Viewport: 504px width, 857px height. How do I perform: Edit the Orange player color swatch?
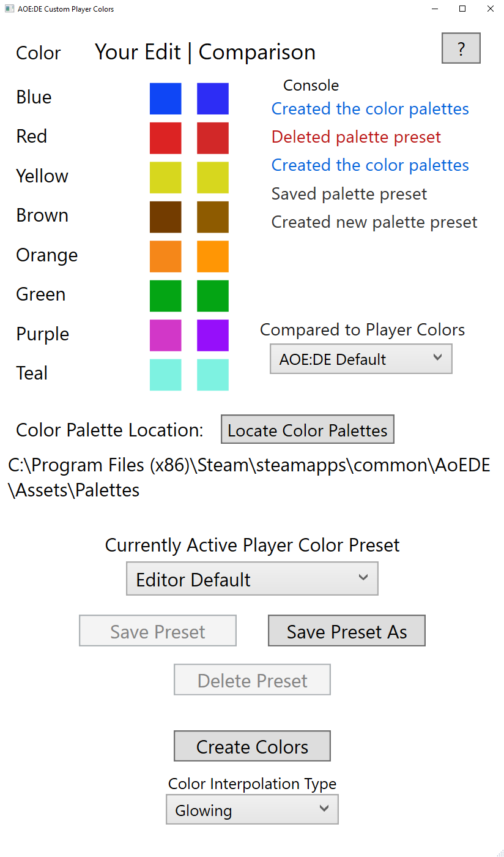pyautogui.click(x=165, y=256)
